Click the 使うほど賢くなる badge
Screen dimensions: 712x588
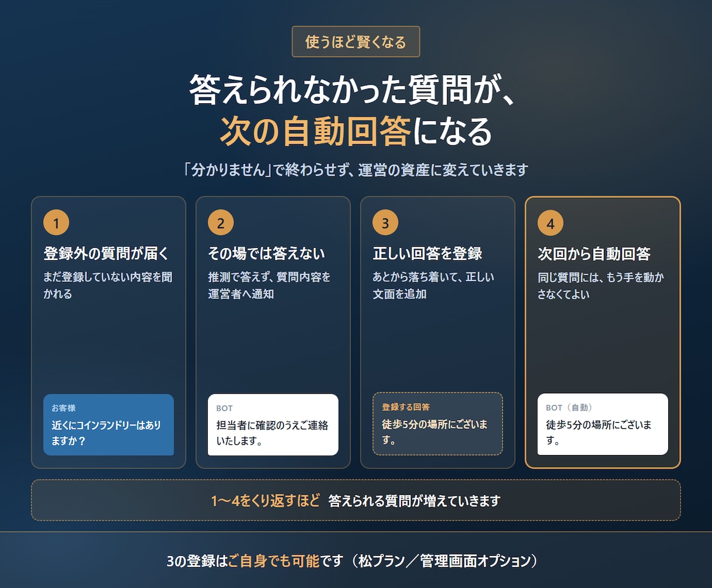(x=355, y=41)
